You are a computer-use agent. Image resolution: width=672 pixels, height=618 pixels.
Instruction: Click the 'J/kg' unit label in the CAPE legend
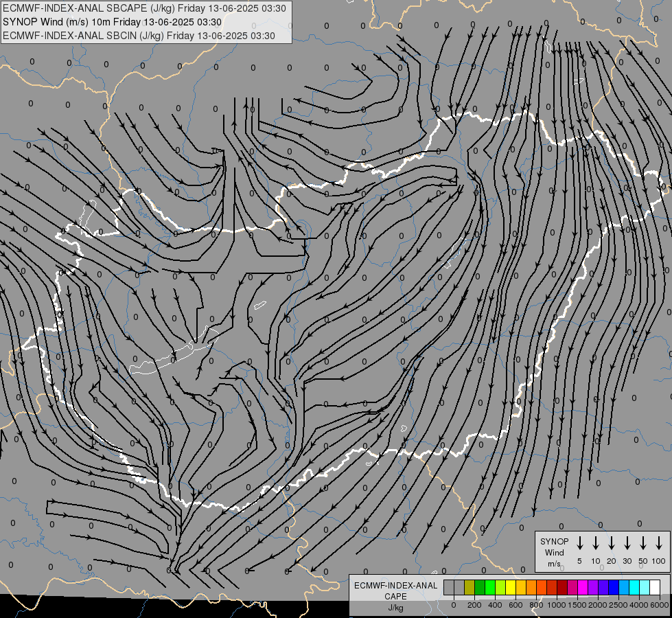click(395, 607)
